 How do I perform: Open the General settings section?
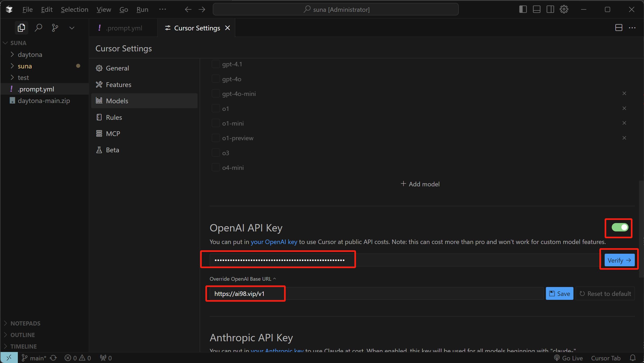144,68
